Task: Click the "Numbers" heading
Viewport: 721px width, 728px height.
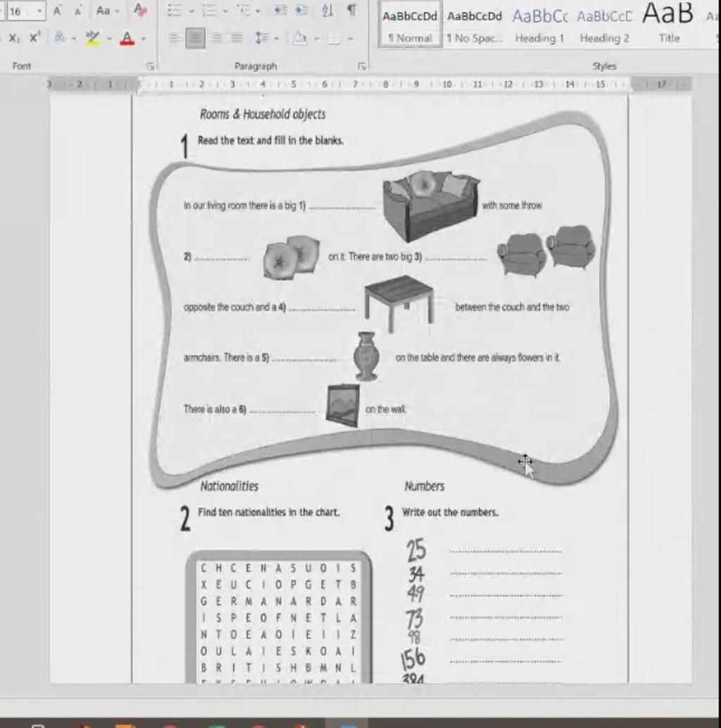Action: 425,486
